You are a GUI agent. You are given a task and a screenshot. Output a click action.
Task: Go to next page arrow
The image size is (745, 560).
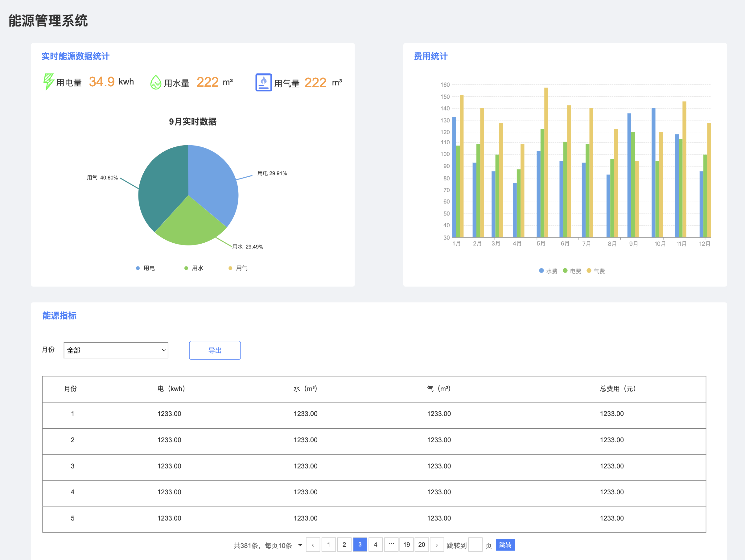(437, 545)
